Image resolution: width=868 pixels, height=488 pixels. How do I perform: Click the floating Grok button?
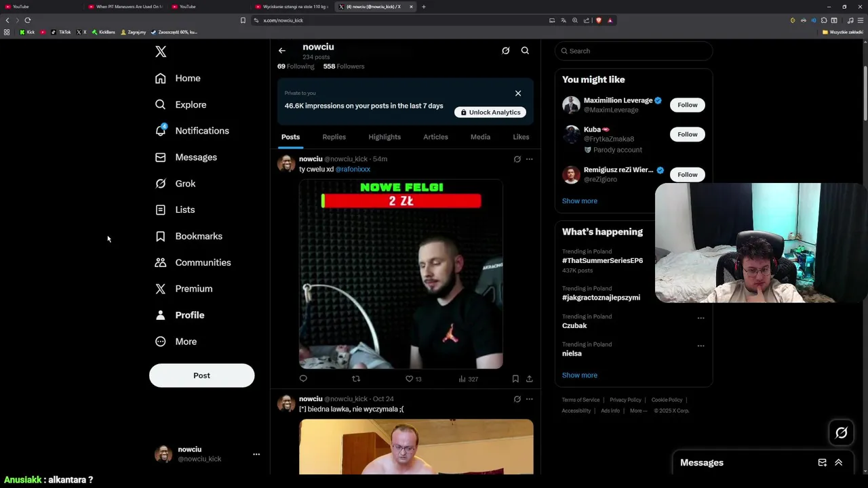842,433
